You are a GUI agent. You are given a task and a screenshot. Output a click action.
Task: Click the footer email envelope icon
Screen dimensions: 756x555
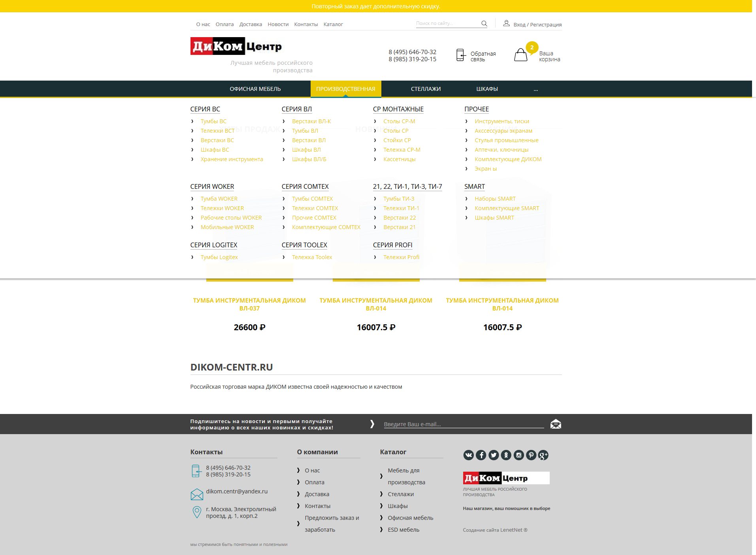(x=197, y=494)
